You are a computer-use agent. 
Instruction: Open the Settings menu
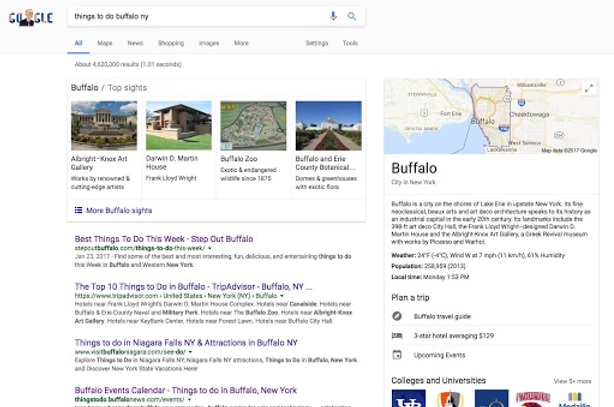316,43
